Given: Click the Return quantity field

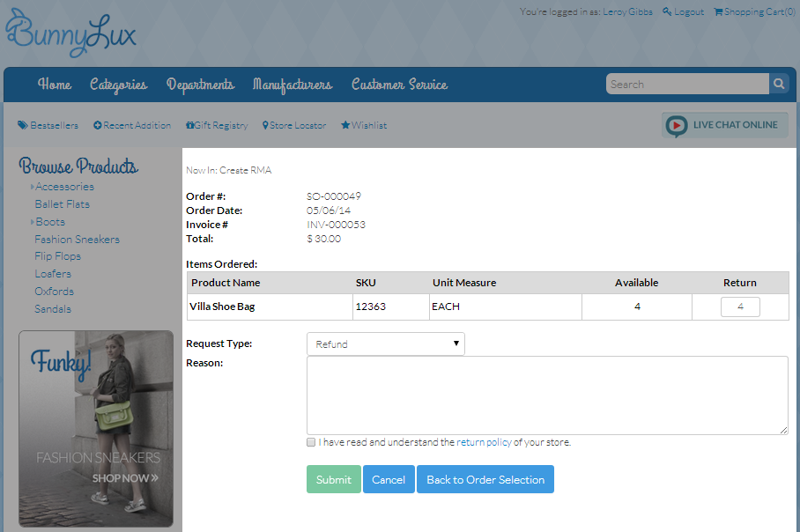Looking at the screenshot, I should 740,307.
